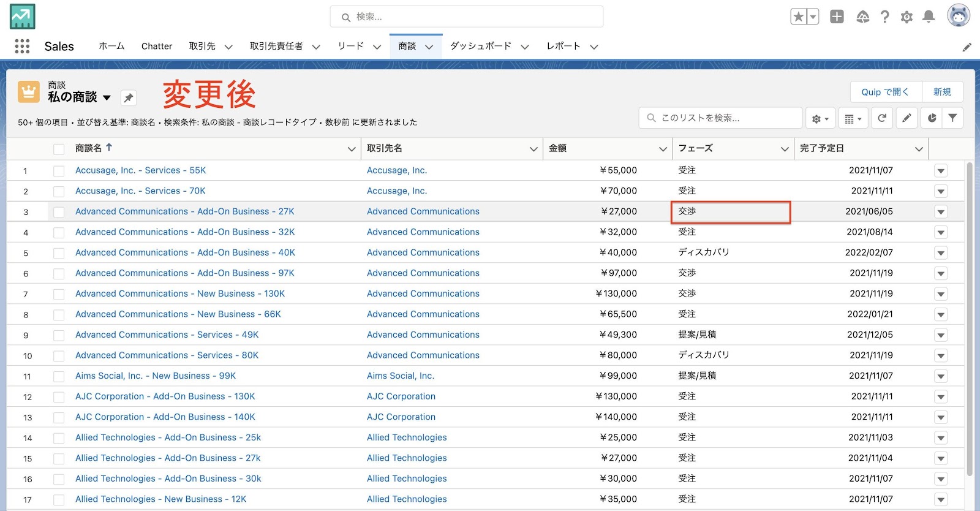Open the notifications bell

pos(929,17)
